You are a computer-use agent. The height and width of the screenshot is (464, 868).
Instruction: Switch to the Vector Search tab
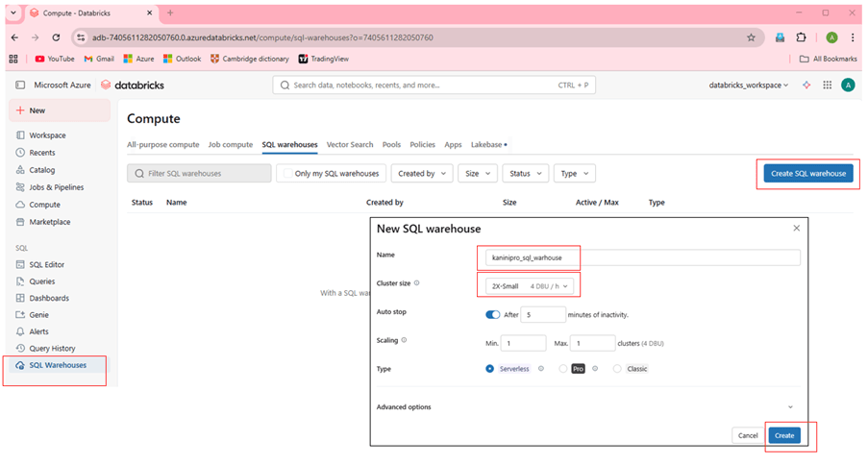(x=349, y=144)
